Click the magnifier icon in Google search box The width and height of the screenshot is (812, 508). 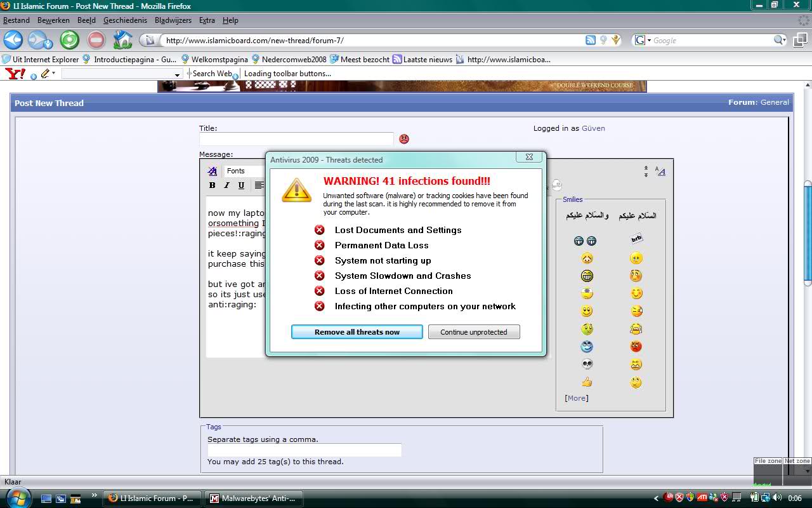tap(779, 40)
